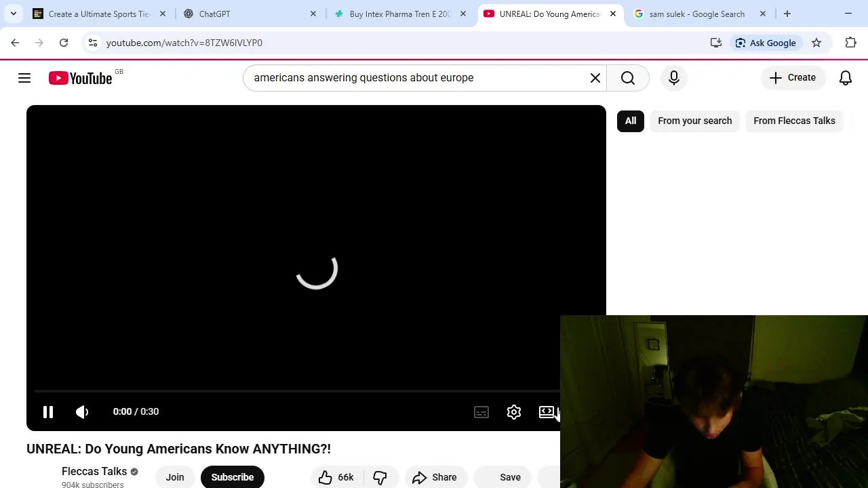868x488 pixels.
Task: Select the From Fleccas Talks chip
Action: pos(794,121)
